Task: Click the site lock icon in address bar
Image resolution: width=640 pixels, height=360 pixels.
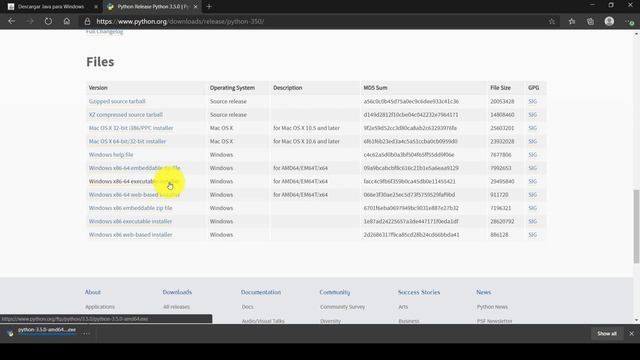Action: point(87,21)
